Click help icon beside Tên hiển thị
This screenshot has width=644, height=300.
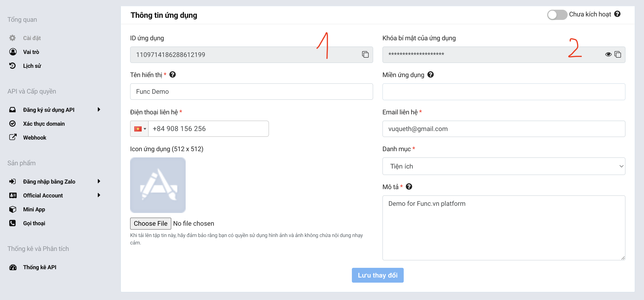pyautogui.click(x=172, y=75)
